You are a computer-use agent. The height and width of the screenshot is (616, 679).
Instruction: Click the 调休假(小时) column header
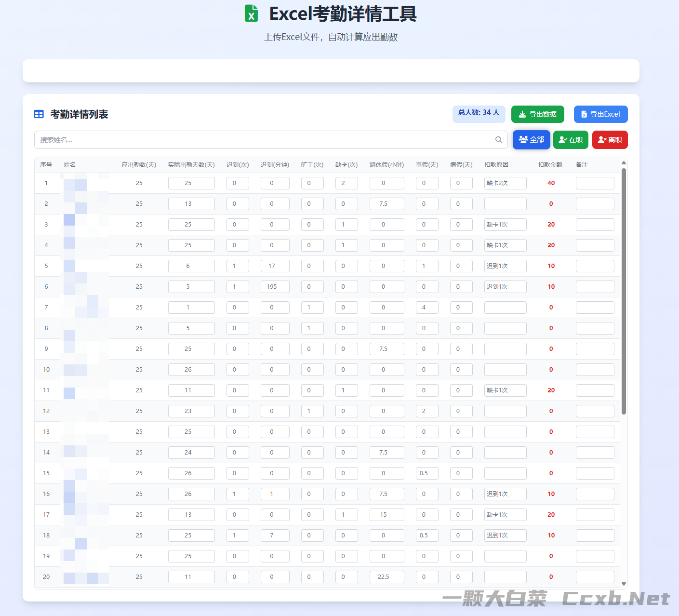tap(386, 165)
